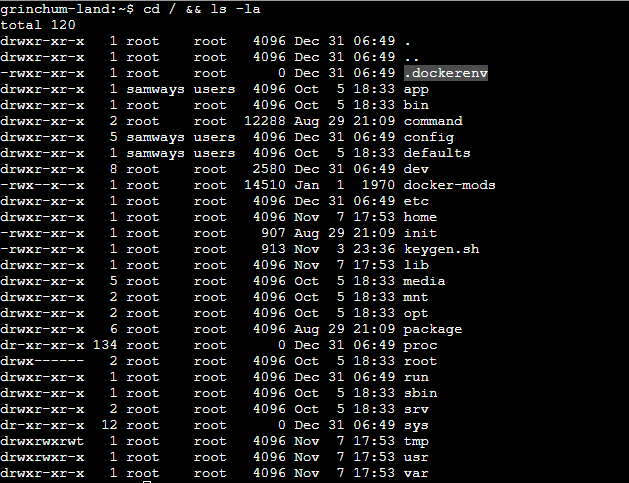Click the grinchum-land shell prompt text
The height and width of the screenshot is (483, 629).
click(60, 9)
